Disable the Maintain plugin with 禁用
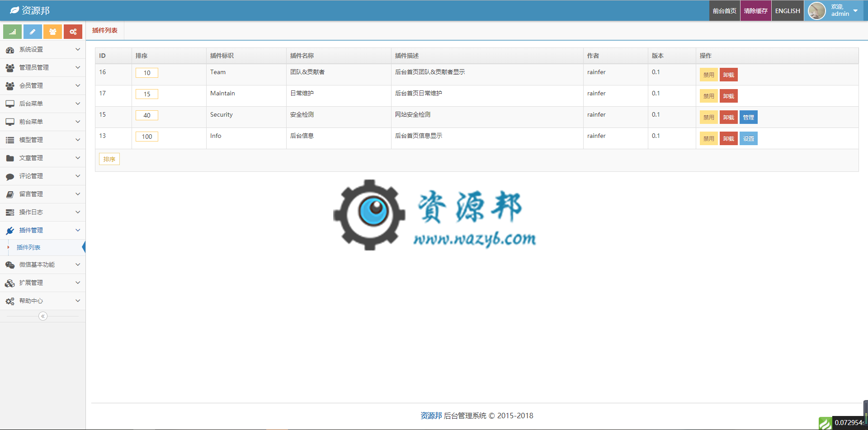Viewport: 868px width, 430px height. (708, 96)
